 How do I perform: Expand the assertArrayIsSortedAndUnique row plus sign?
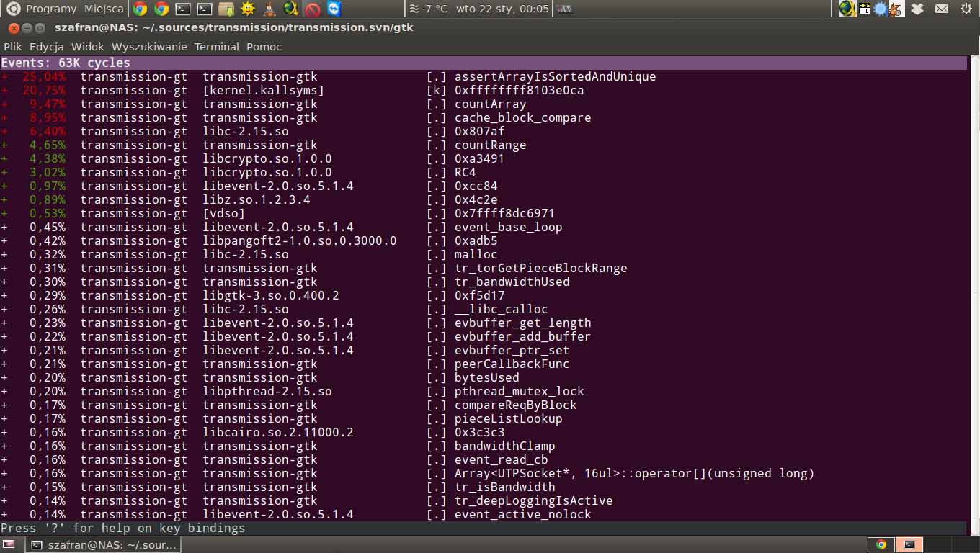coord(4,76)
